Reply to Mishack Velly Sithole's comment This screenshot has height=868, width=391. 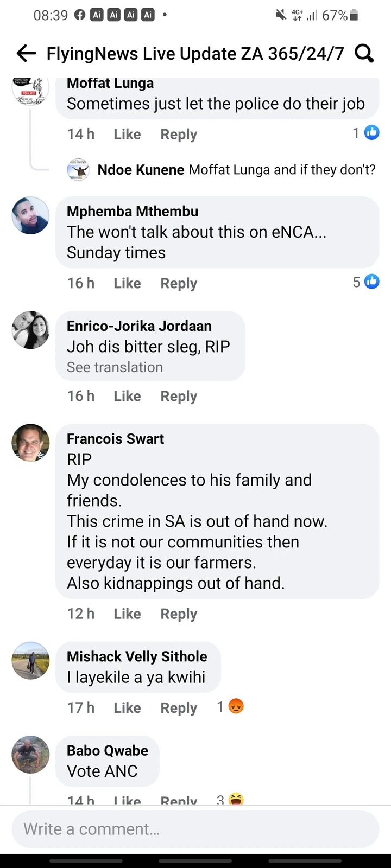tap(179, 708)
